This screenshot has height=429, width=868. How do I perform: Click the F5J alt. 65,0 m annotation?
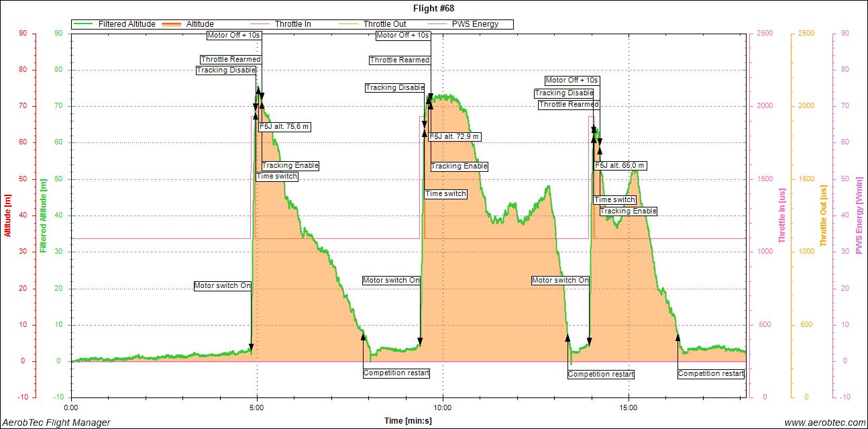point(620,165)
